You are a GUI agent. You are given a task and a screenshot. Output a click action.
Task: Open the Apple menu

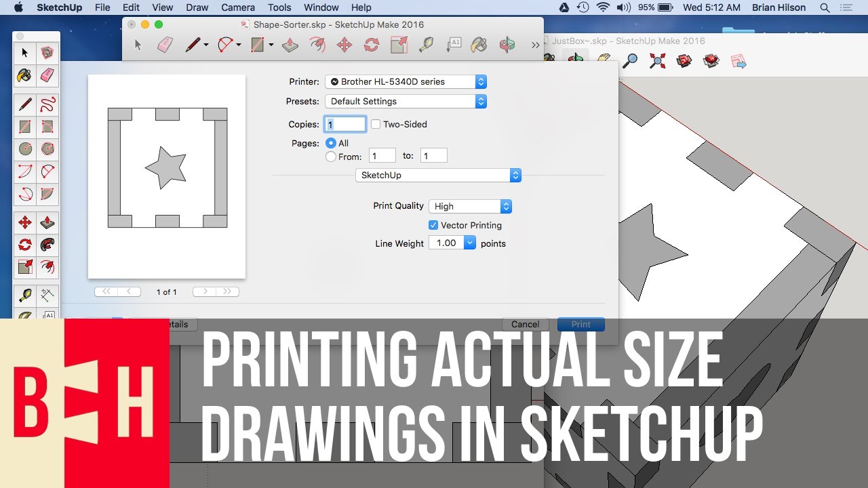coord(18,7)
